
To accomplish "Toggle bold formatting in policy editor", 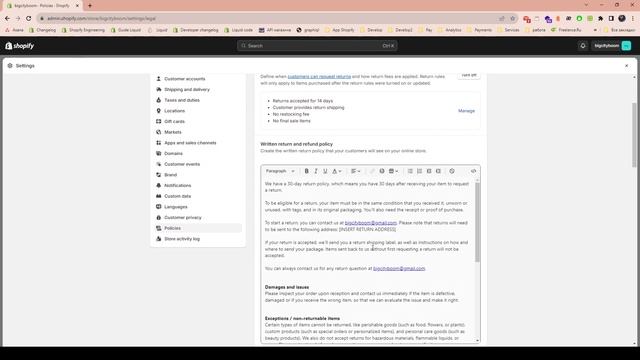I will pyautogui.click(x=307, y=171).
